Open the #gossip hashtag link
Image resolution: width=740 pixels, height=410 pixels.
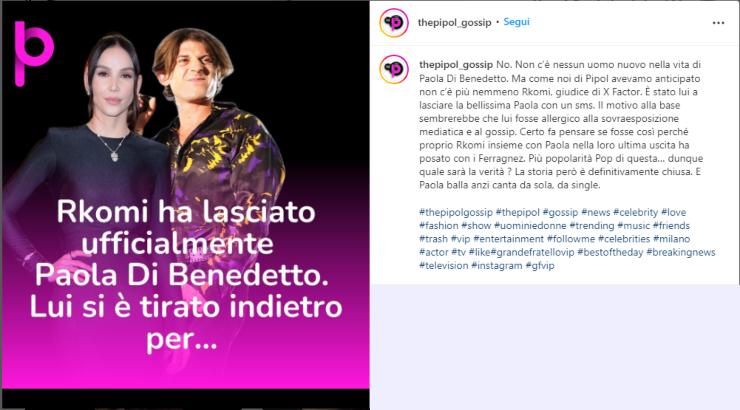[560, 212]
